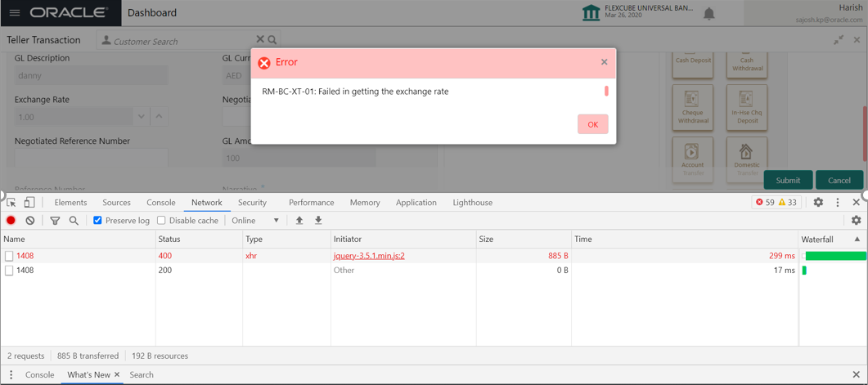The height and width of the screenshot is (385, 868).
Task: Open the In-Hse Chq Deposit tile
Action: coord(747,107)
